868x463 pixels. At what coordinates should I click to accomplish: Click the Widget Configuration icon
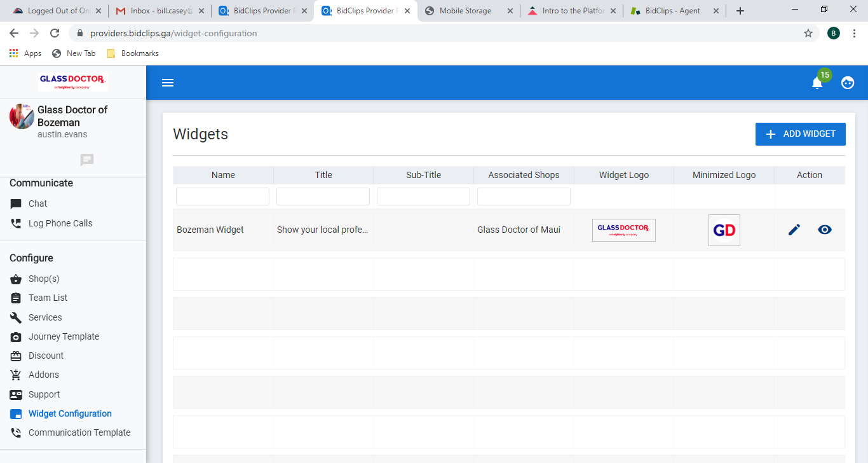[16, 414]
